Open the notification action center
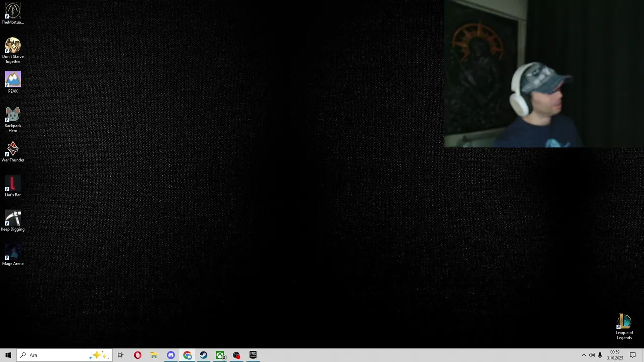 point(633,355)
